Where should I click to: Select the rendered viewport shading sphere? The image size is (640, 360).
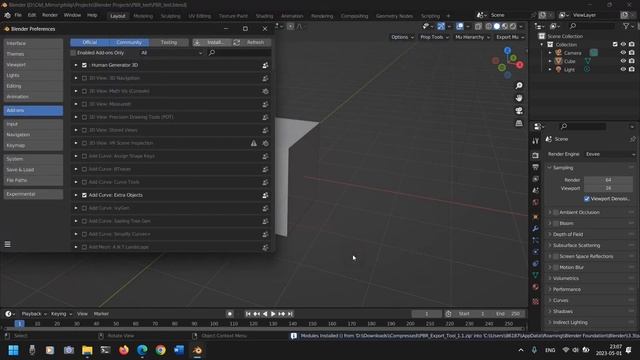coord(513,26)
